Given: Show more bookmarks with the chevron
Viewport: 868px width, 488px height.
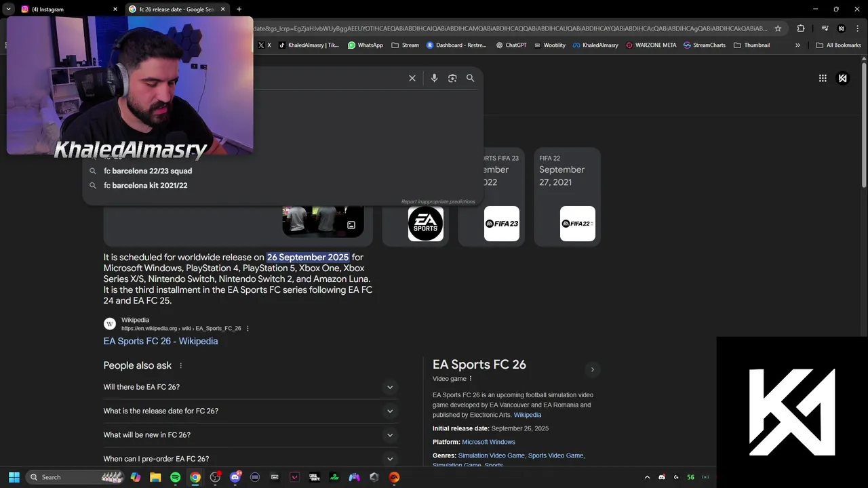Looking at the screenshot, I should pyautogui.click(x=797, y=45).
